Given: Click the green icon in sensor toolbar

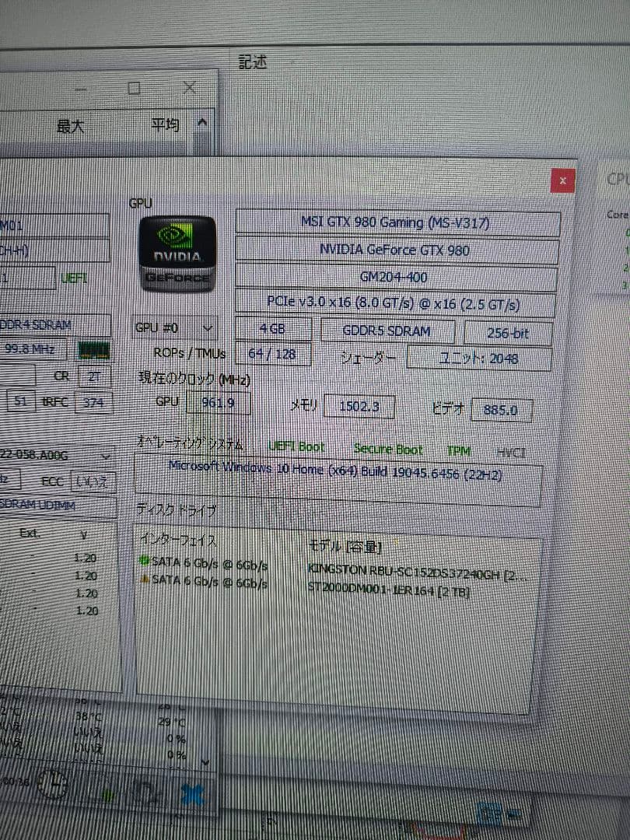Looking at the screenshot, I should [x=108, y=795].
